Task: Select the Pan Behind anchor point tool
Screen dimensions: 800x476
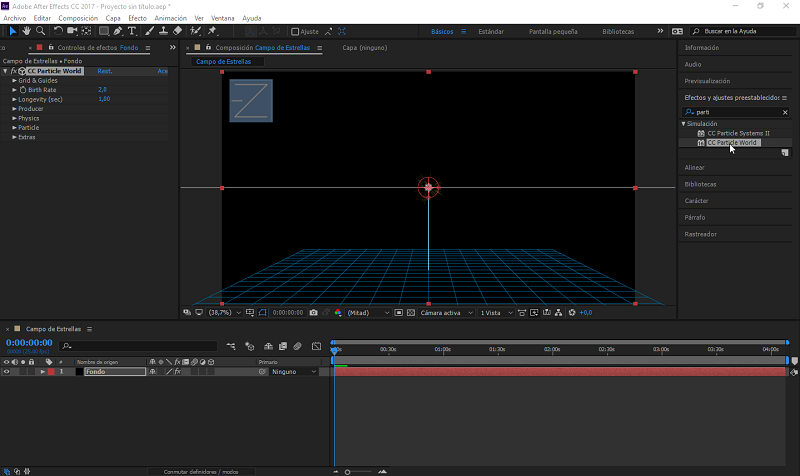Action: (86, 31)
